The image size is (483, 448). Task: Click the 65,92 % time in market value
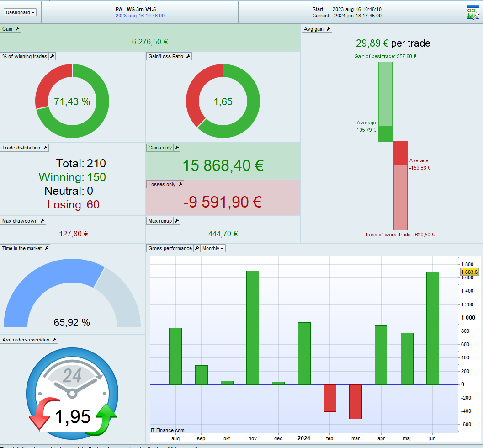tap(72, 323)
